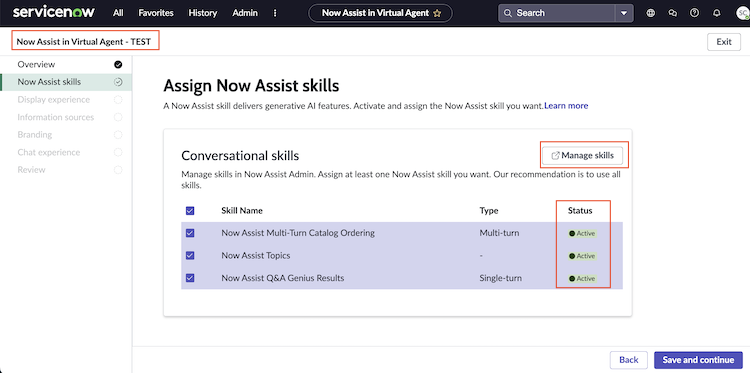Image resolution: width=750 pixels, height=373 pixels.
Task: Click the Overview completed checkmark icon
Action: tap(118, 65)
